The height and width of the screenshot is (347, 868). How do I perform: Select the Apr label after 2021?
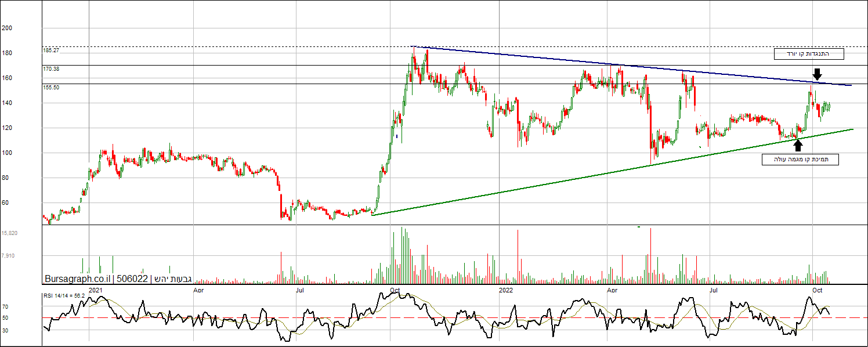point(198,289)
